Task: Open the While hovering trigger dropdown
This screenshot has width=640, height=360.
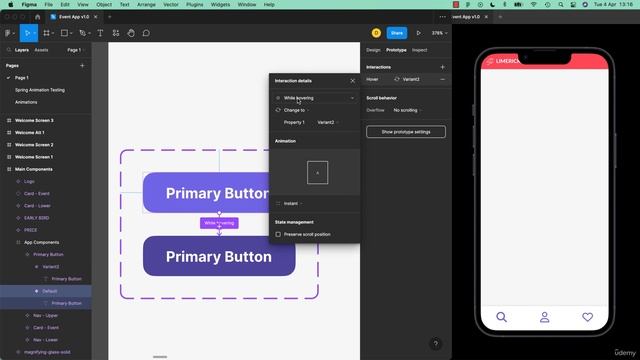Action: (315, 98)
